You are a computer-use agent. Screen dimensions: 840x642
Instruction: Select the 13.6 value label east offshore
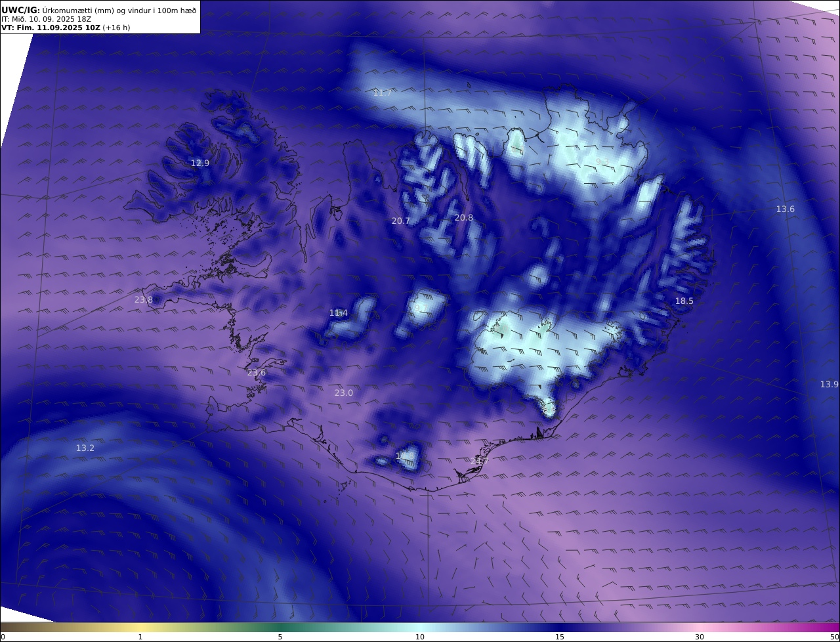[x=786, y=209]
